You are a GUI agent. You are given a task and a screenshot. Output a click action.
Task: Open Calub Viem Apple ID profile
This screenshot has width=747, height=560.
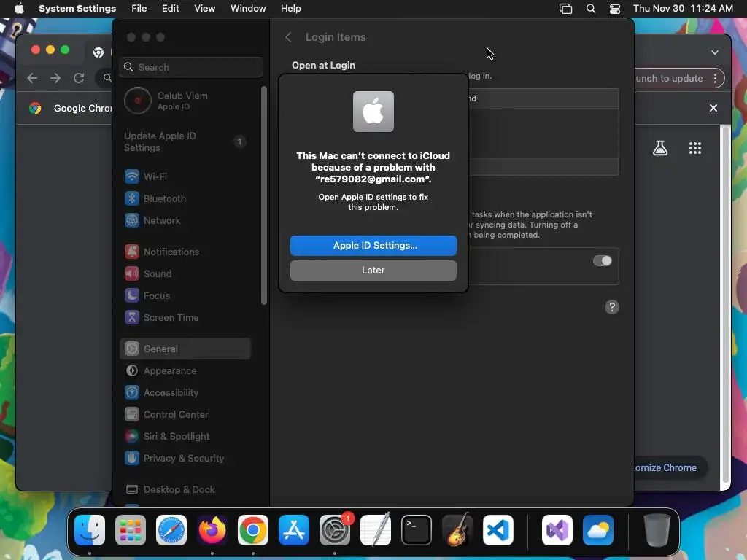coord(186,101)
